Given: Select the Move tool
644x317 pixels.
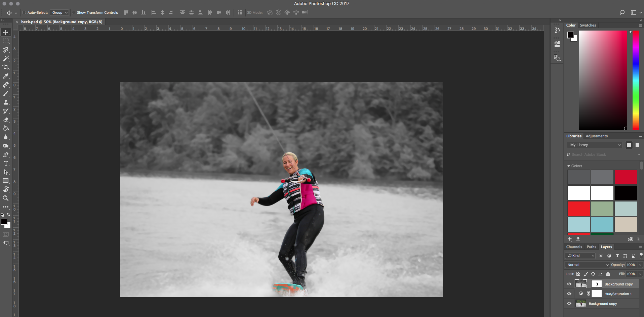Looking at the screenshot, I should [6, 32].
